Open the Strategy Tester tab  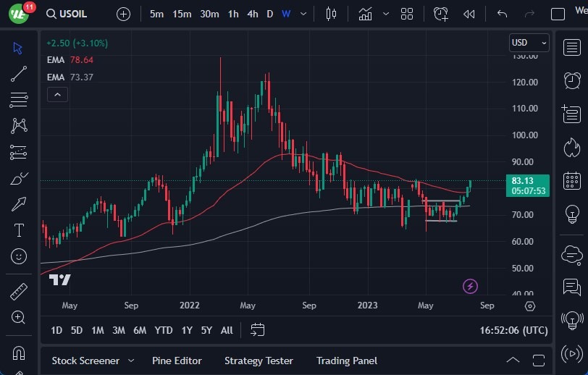[259, 361]
